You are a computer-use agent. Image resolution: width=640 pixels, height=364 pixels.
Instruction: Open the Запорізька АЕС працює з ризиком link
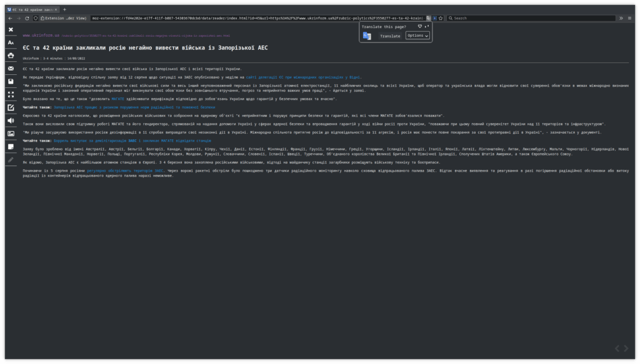coord(134,107)
